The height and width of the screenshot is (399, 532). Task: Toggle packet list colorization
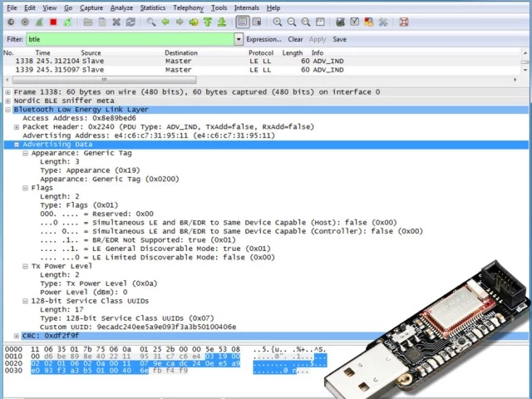pos(242,22)
